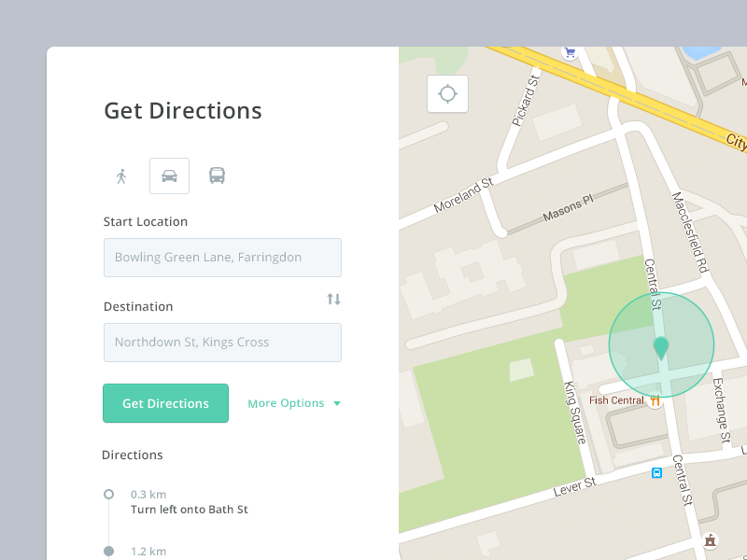Viewport: 747px width, 560px height.
Task: Click the Fish Central label on the map
Action: click(617, 399)
